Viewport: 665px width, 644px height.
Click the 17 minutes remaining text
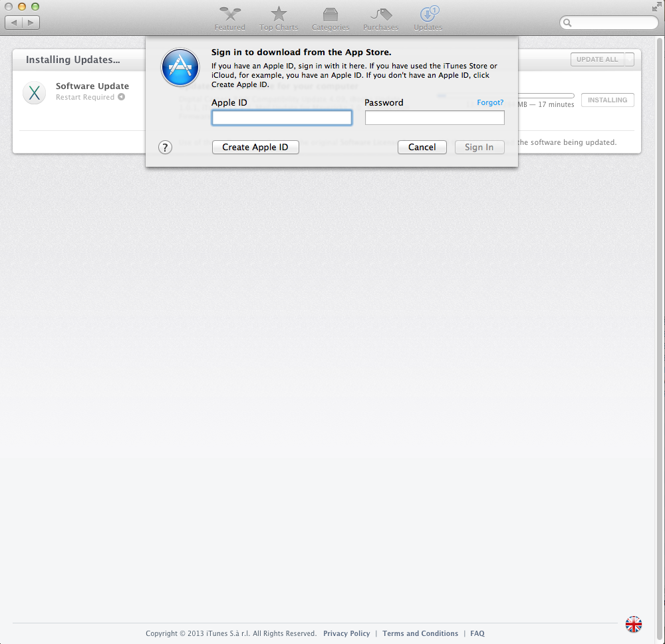(556, 105)
